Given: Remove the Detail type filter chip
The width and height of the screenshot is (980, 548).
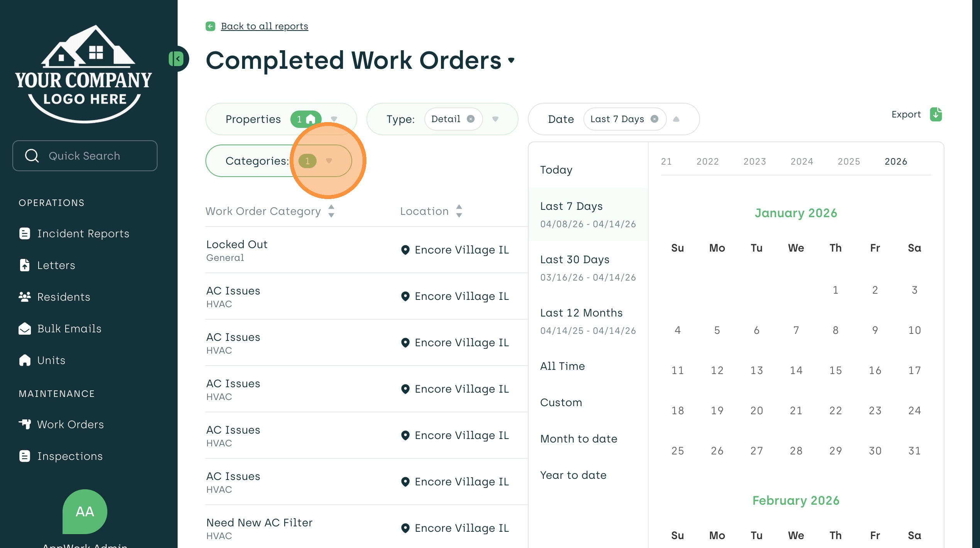Looking at the screenshot, I should click(470, 119).
